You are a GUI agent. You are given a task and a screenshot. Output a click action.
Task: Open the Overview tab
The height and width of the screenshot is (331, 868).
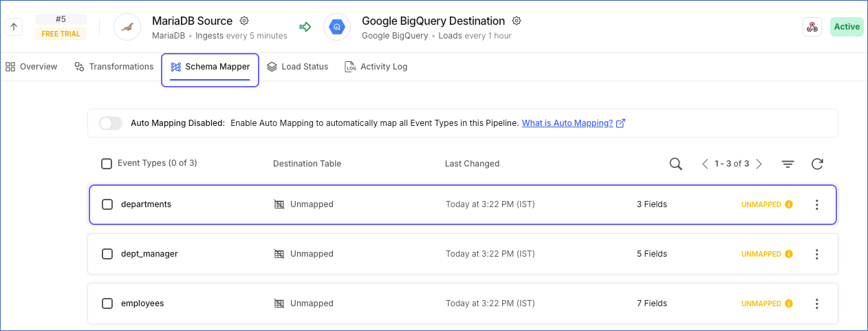32,67
